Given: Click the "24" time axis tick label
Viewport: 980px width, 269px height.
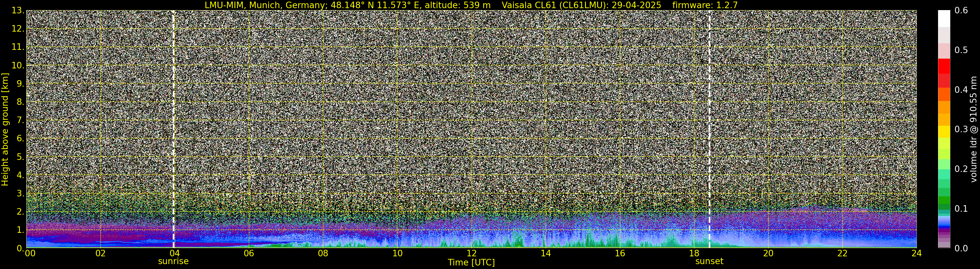Looking at the screenshot, I should coord(917,253).
